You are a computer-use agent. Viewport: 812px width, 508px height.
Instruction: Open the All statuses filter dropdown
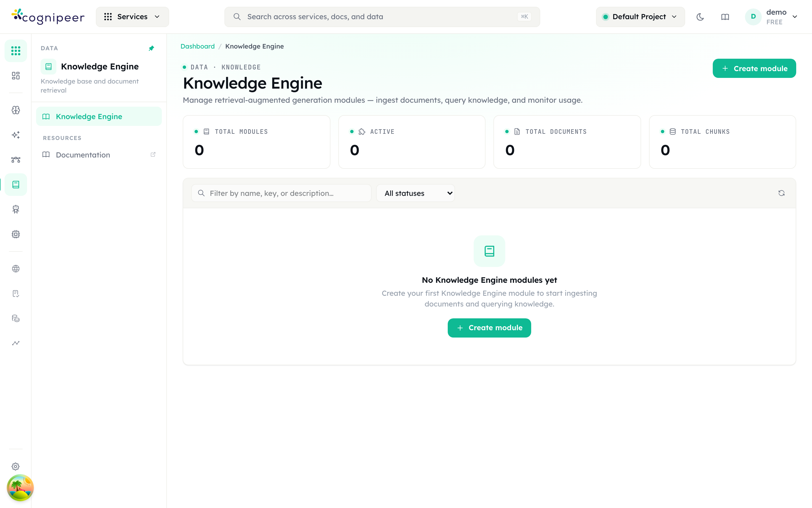[415, 193]
